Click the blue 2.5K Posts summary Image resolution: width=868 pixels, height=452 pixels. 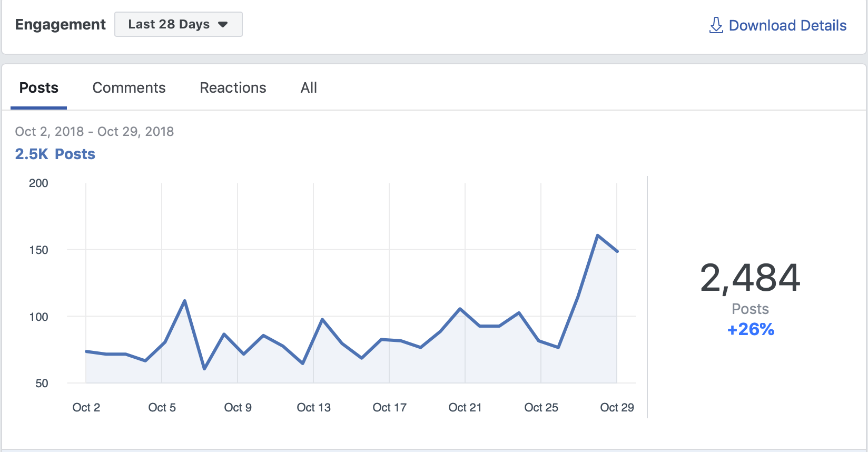pyautogui.click(x=55, y=154)
